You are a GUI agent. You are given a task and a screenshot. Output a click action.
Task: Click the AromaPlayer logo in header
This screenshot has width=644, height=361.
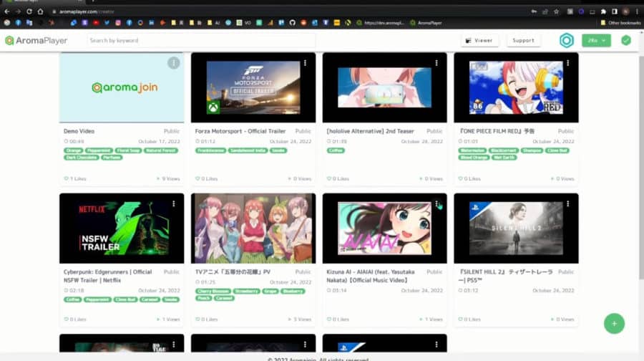coord(36,40)
